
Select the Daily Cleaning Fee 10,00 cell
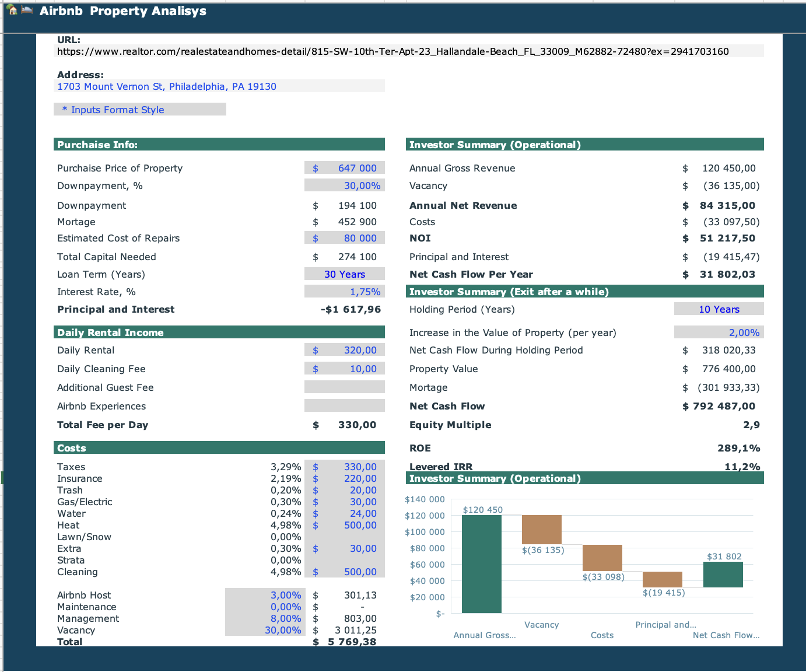click(345, 369)
